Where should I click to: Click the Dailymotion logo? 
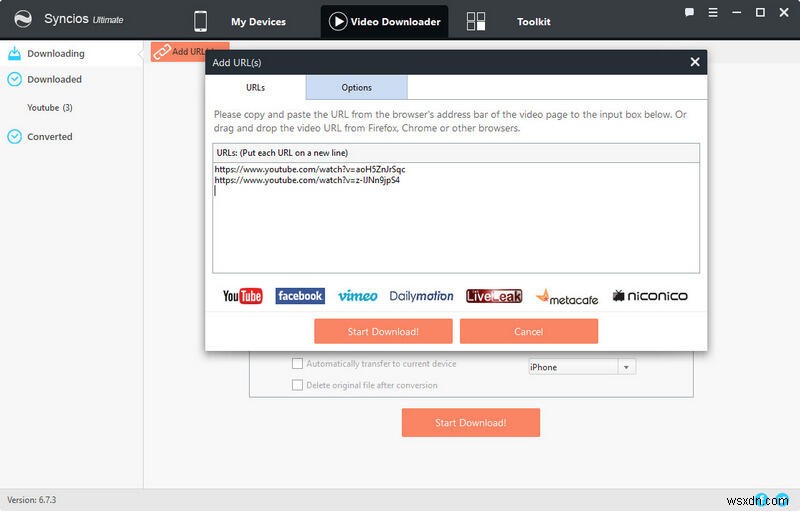(421, 296)
